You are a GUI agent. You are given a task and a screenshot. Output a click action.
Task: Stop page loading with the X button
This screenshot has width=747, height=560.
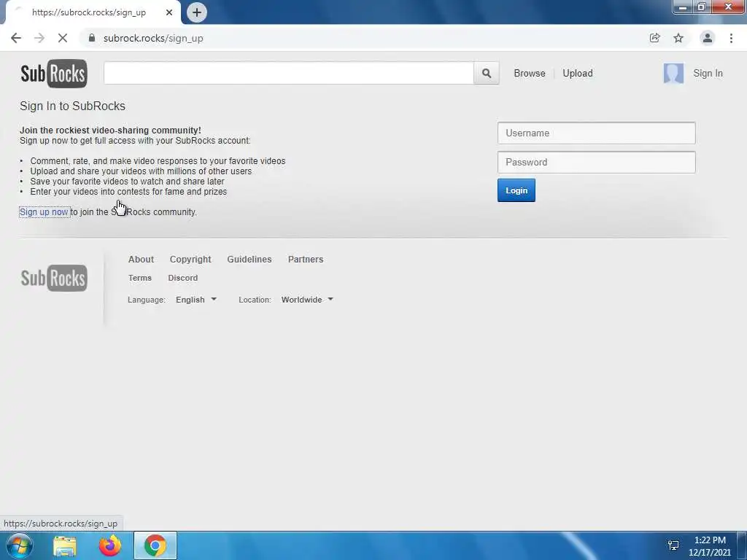[x=63, y=38]
